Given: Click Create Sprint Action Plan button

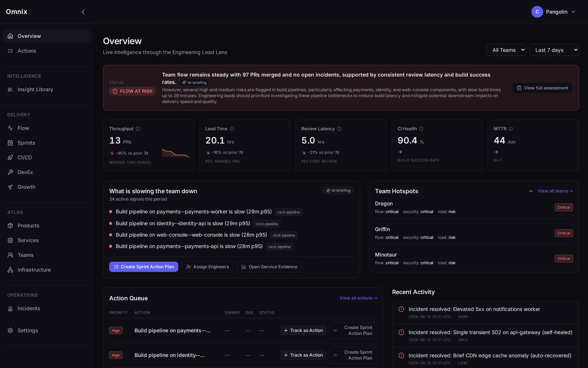Looking at the screenshot, I should 144,267.
